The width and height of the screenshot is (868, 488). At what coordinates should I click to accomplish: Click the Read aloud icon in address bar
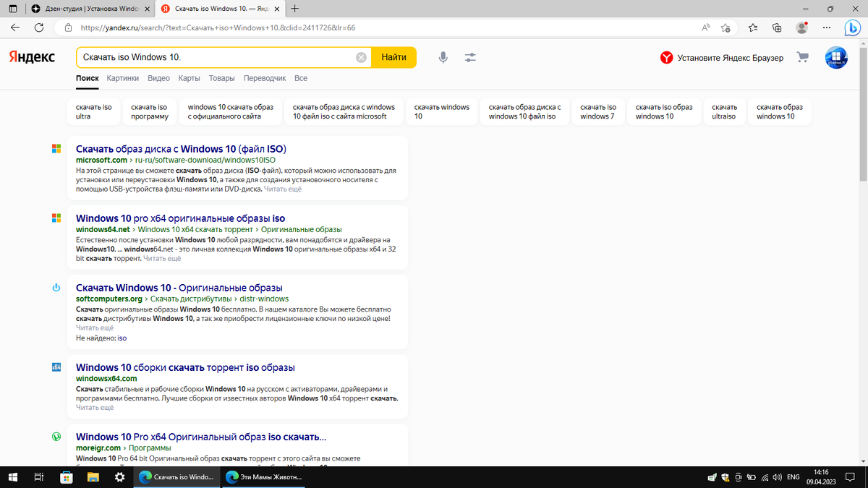pos(706,28)
